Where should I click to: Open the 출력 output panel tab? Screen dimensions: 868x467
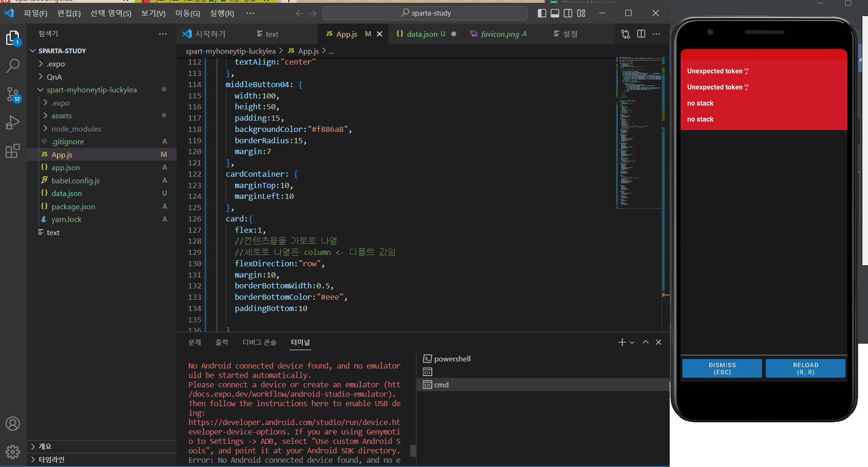coord(222,343)
